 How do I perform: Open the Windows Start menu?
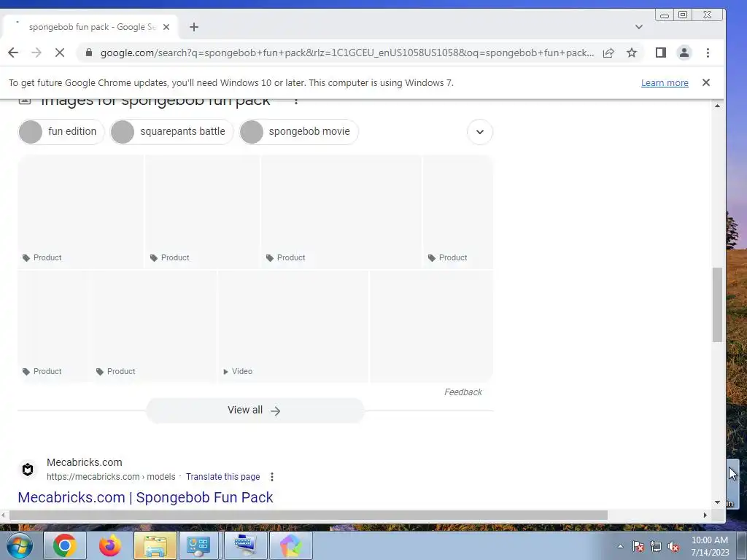(20, 545)
